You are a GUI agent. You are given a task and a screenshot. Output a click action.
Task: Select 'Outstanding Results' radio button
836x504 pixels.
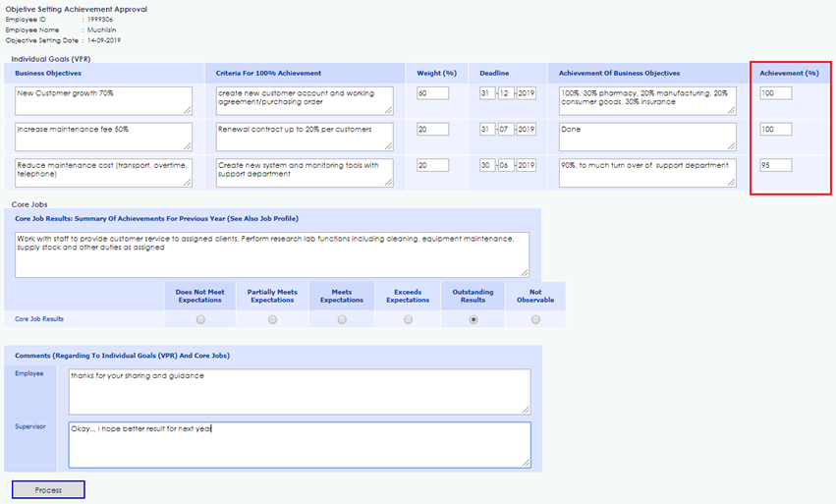coord(474,319)
